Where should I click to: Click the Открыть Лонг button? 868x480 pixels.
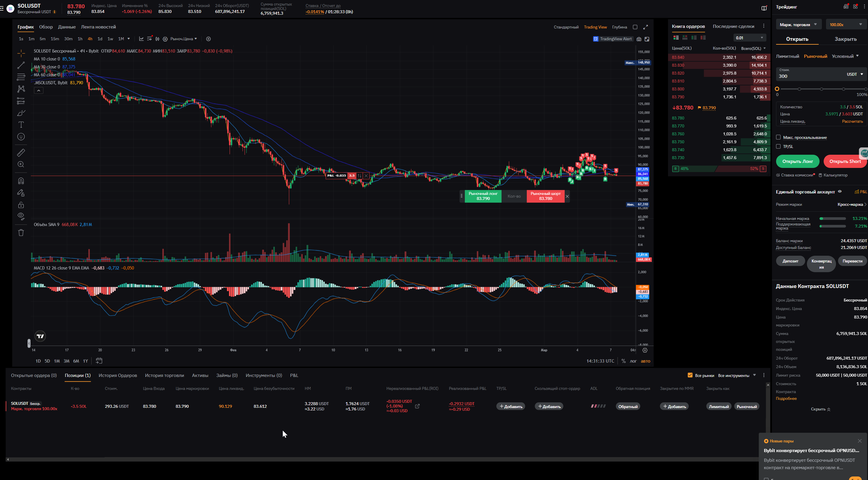click(x=797, y=161)
